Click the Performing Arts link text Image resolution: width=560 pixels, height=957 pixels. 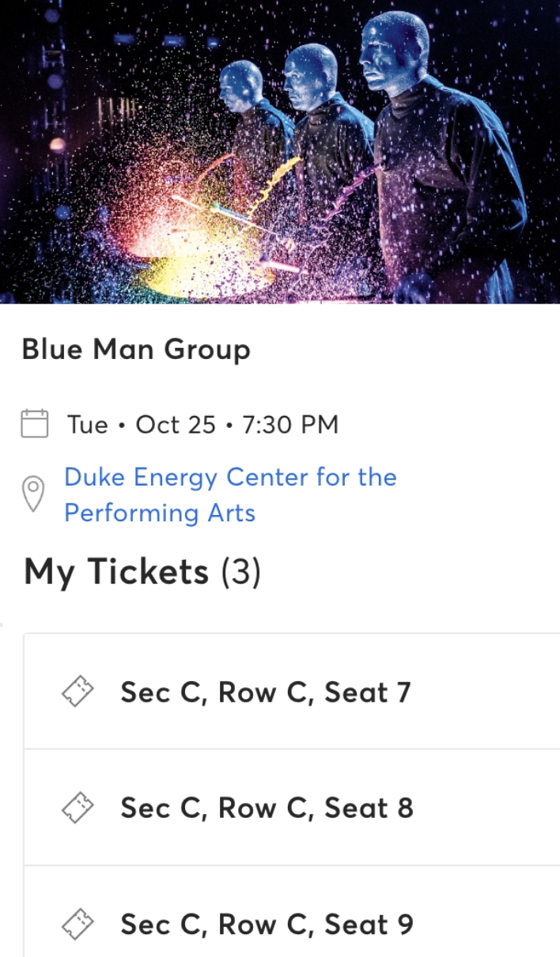(x=160, y=513)
